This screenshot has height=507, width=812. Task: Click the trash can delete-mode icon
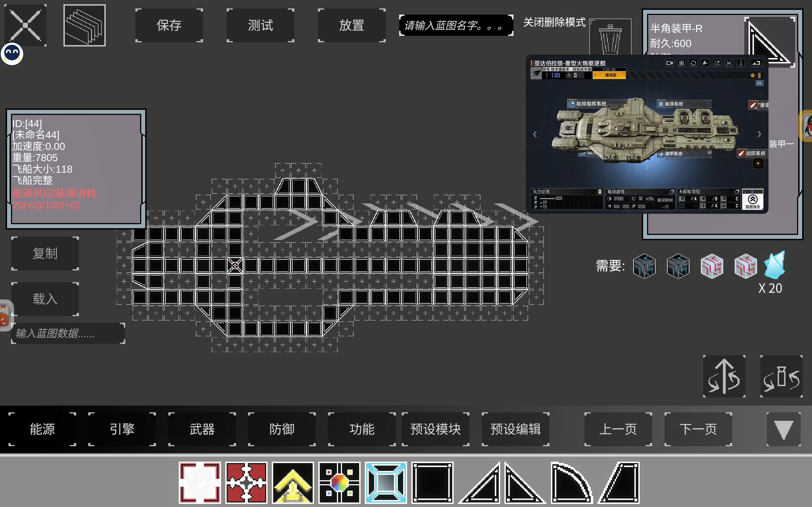tap(610, 37)
